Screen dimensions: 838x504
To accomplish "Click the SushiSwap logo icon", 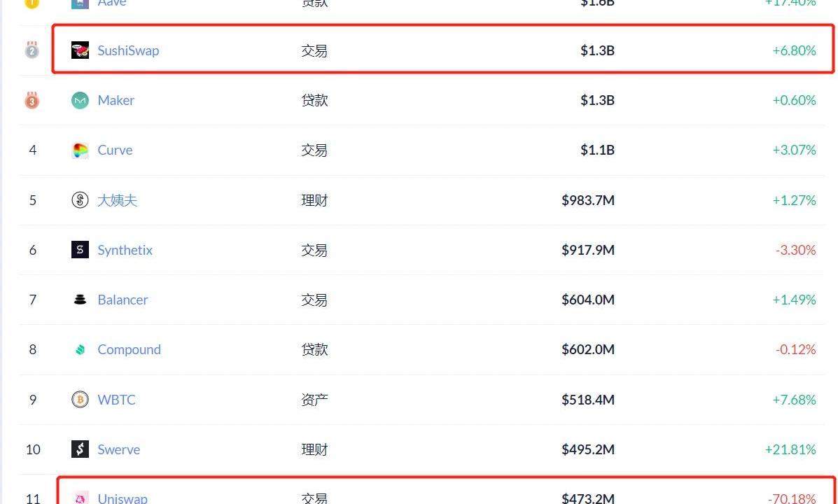I will coord(81,50).
